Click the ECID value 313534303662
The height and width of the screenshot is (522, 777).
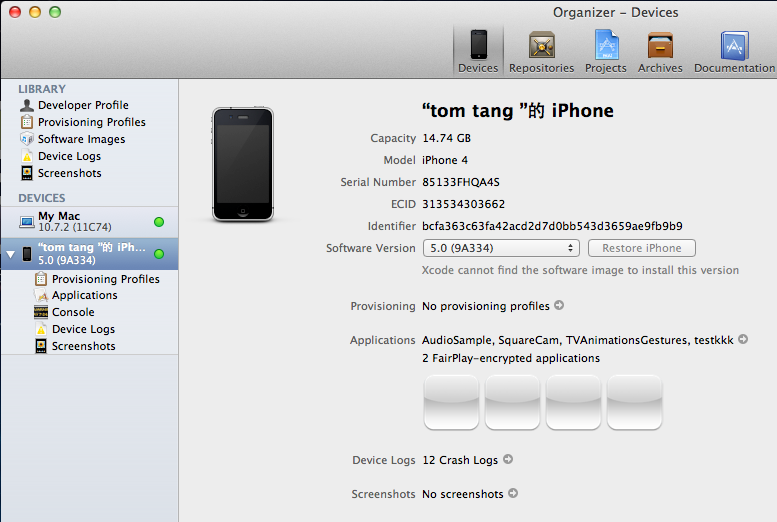(463, 204)
